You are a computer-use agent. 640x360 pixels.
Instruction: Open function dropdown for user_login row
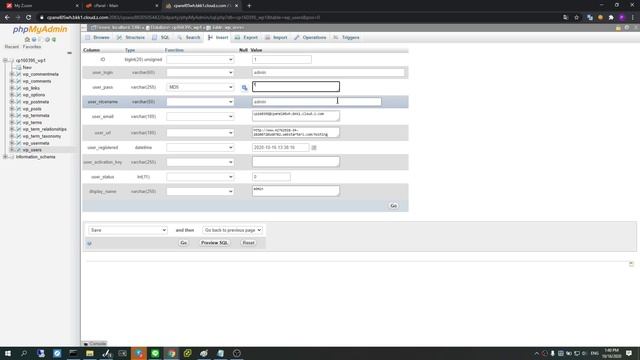[200, 73]
